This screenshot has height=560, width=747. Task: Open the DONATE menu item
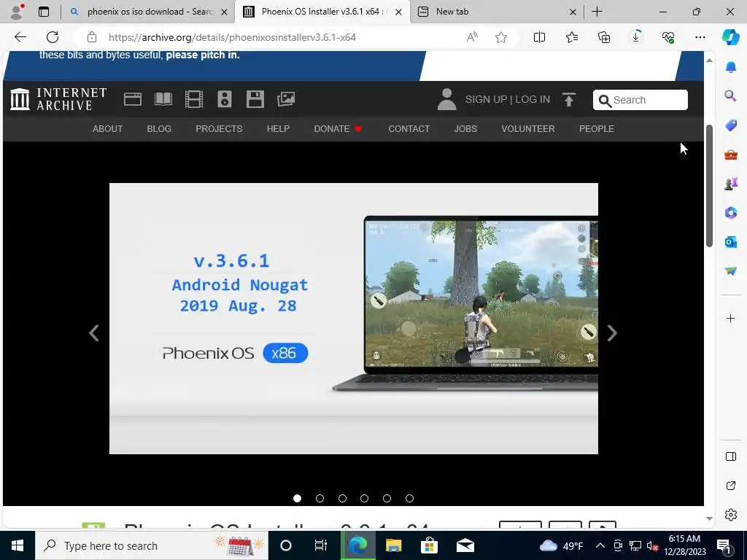point(338,129)
